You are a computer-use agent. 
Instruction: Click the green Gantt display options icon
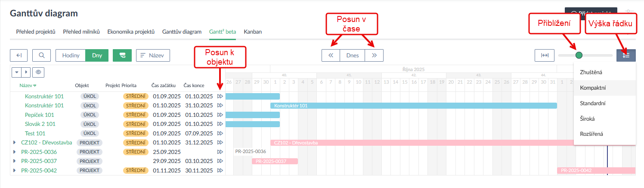point(122,55)
